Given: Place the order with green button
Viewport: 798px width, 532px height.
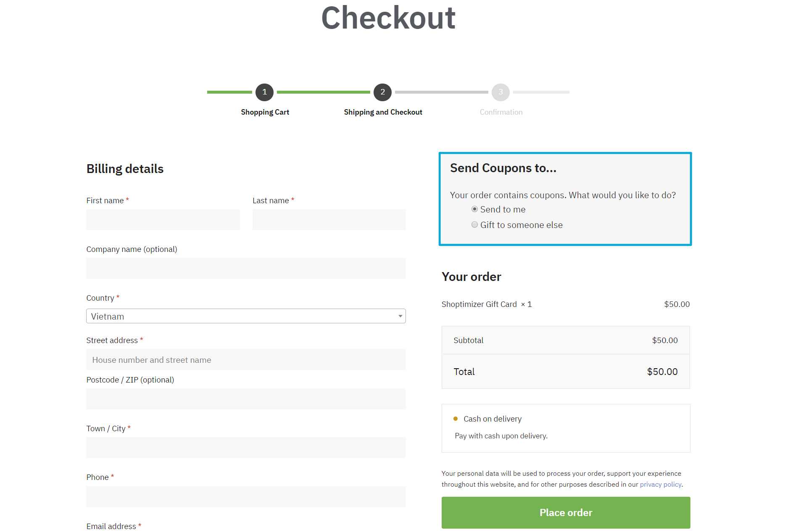Looking at the screenshot, I should [566, 513].
